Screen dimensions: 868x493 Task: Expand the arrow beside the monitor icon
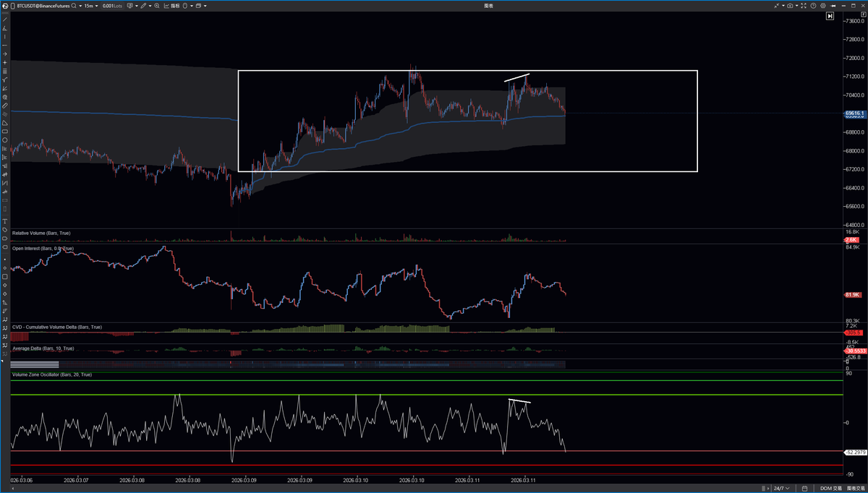(137, 5)
